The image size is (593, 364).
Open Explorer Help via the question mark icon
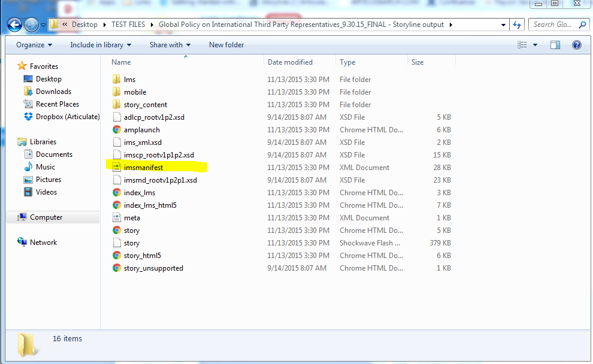click(576, 44)
